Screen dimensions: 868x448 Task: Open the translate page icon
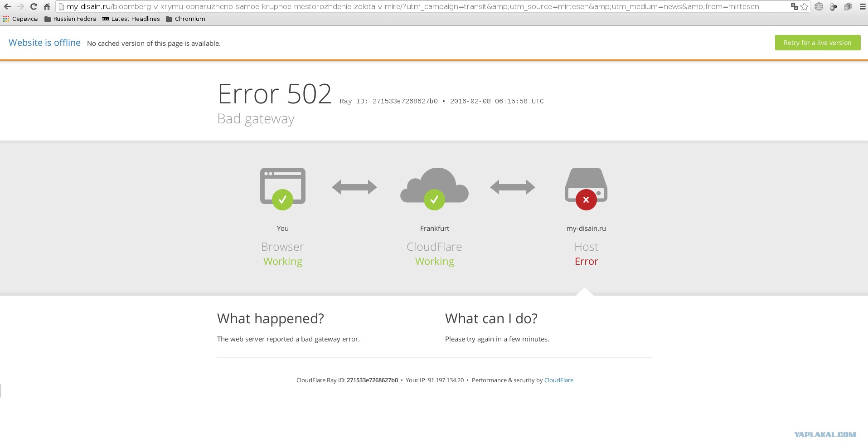coord(794,6)
